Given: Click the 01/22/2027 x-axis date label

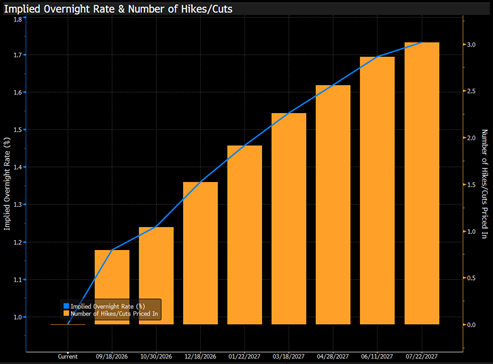Looking at the screenshot, I should pos(245,357).
